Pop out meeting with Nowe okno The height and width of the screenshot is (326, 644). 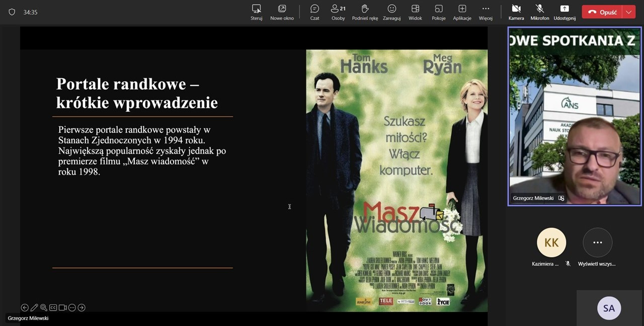coord(282,12)
